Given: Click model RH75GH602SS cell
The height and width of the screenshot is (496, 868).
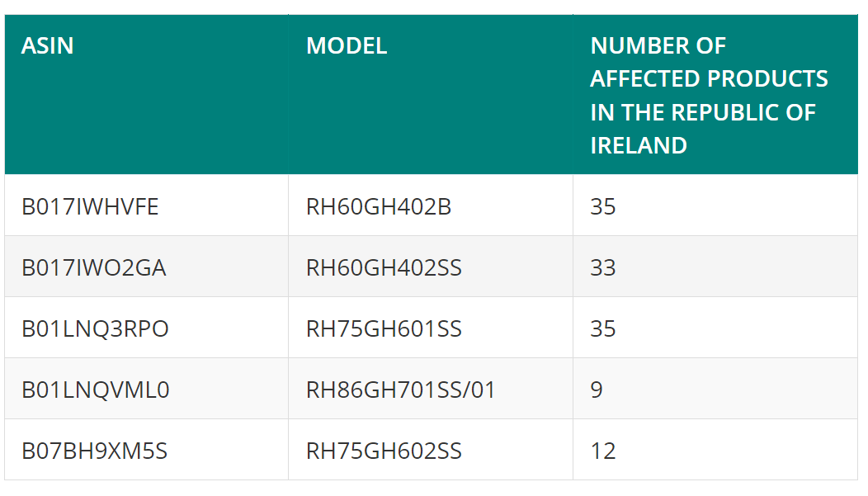Looking at the screenshot, I should point(431,450).
